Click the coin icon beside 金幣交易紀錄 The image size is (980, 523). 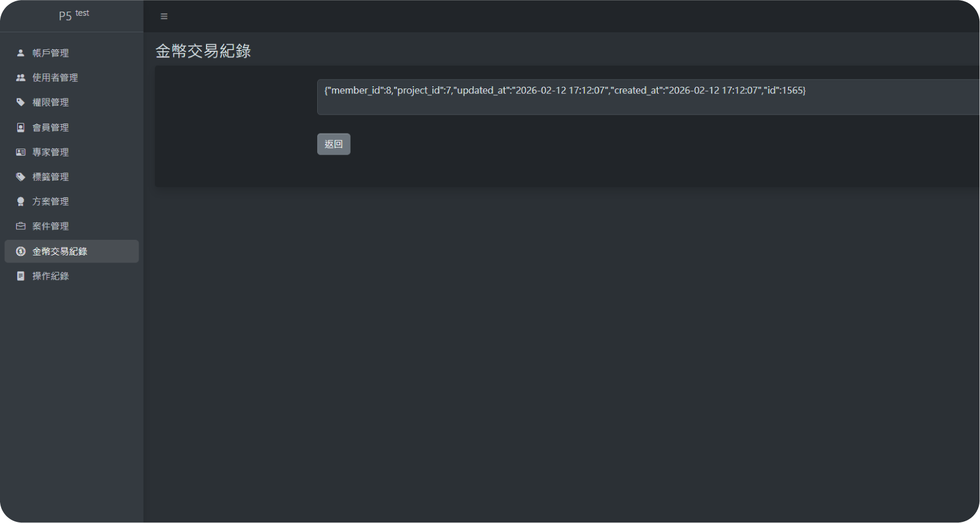pos(21,251)
